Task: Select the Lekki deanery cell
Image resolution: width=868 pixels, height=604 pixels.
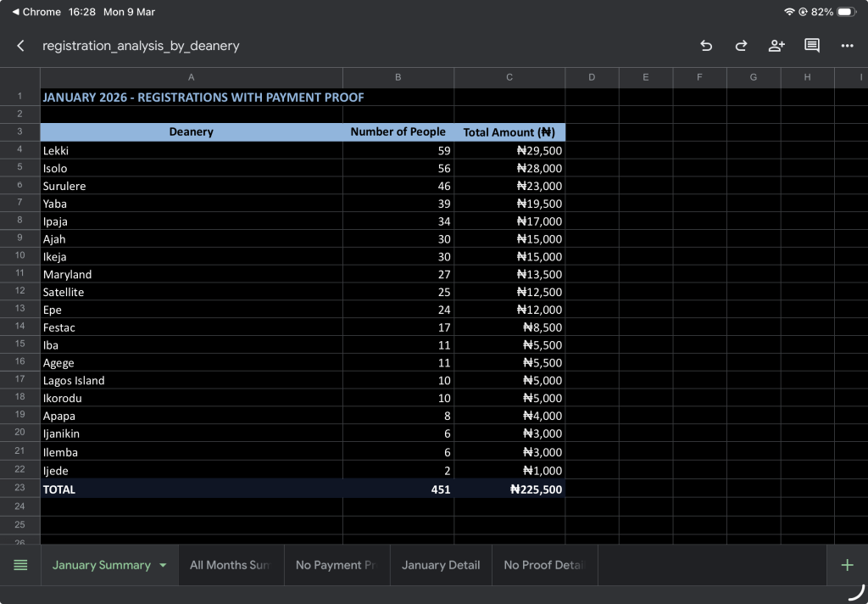Action: pos(191,150)
